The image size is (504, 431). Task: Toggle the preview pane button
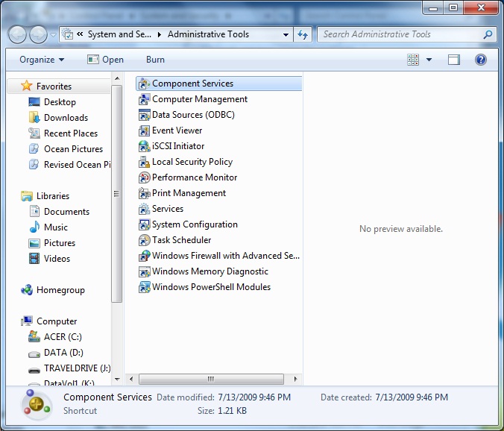pos(454,60)
